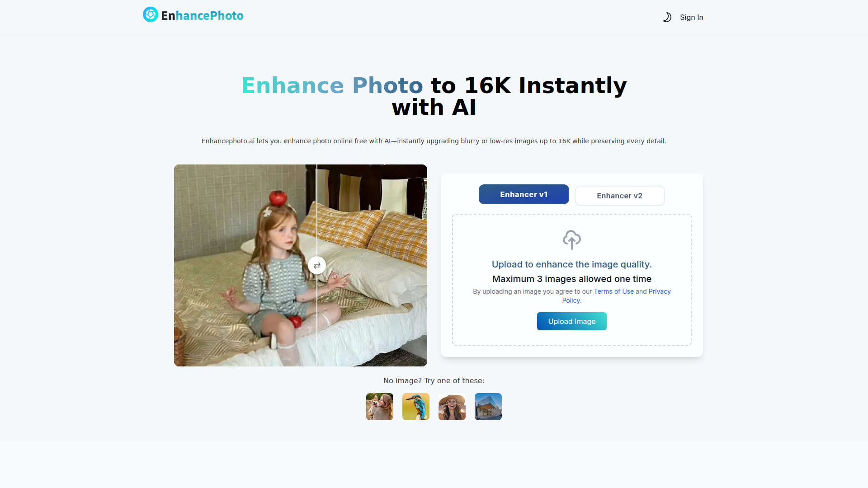Select the Enhancer v1 tab
This screenshot has width=868, height=488.
tap(524, 194)
